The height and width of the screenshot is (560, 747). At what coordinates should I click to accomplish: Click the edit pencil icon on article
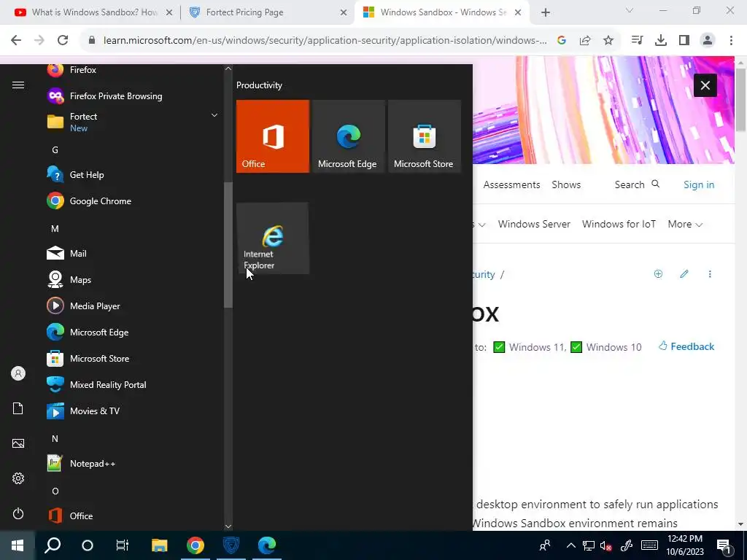[684, 274]
